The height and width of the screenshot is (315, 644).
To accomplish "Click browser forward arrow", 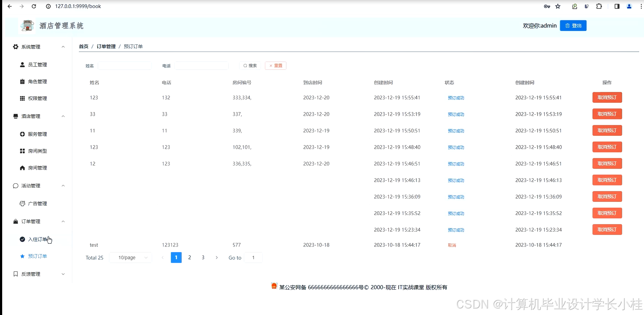I will [22, 6].
